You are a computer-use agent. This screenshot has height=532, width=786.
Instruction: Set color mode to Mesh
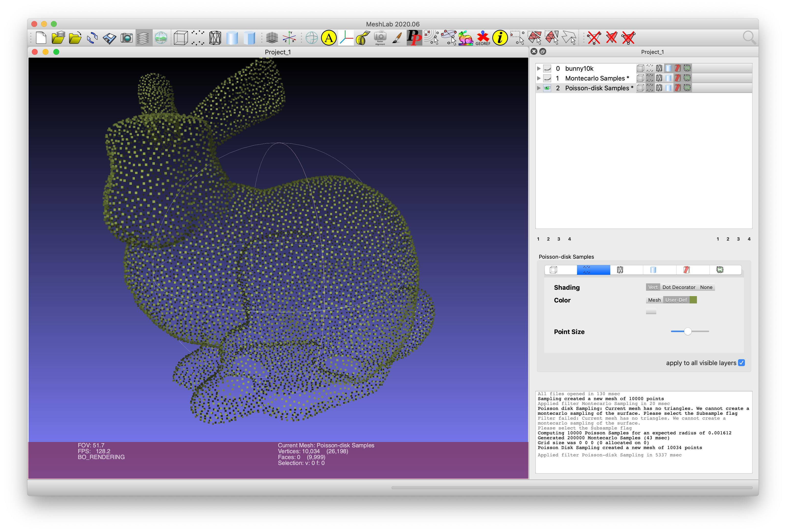(x=654, y=300)
